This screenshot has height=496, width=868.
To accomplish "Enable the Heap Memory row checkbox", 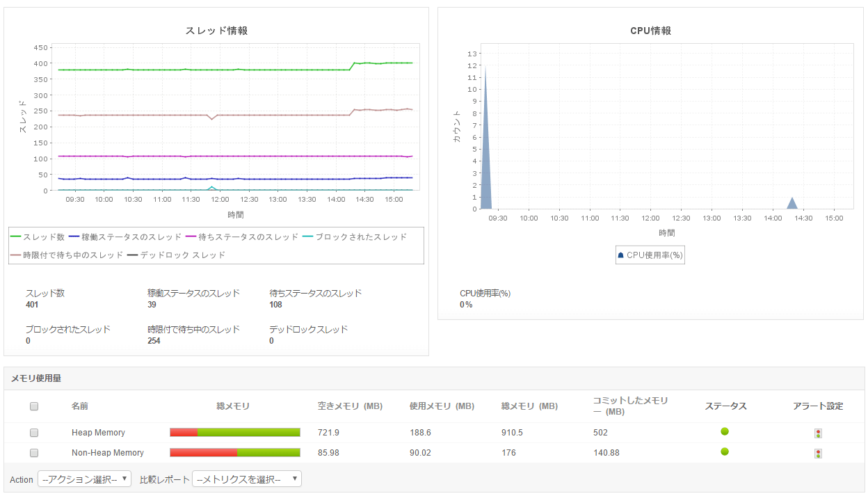I will click(x=33, y=432).
